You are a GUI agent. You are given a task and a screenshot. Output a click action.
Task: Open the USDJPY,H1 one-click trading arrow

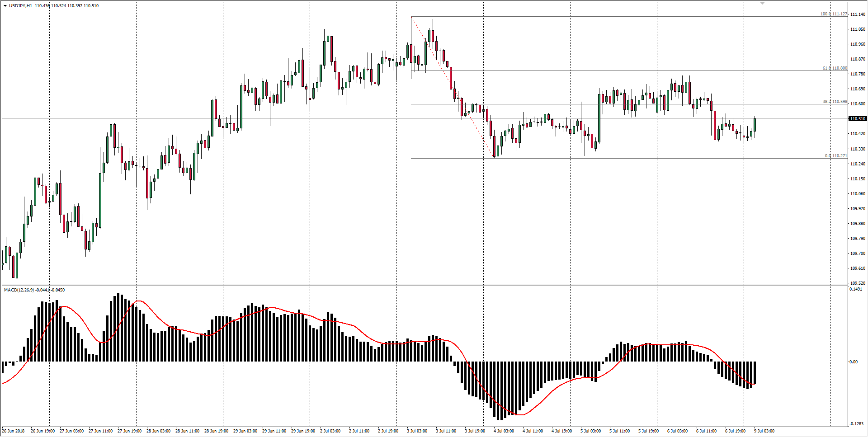(x=5, y=6)
